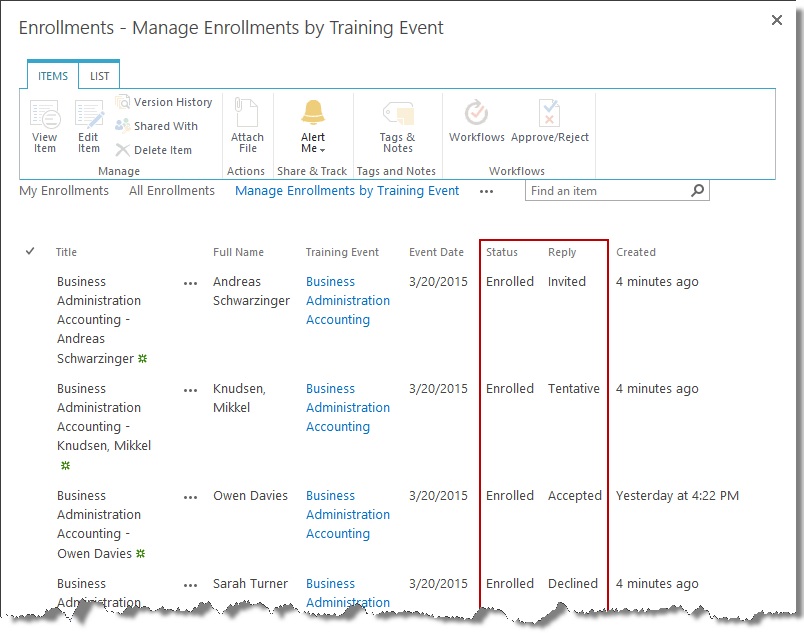Viewport: 804px width, 633px height.
Task: Open ellipsis menu for Owen Davies row
Action: pyautogui.click(x=191, y=497)
